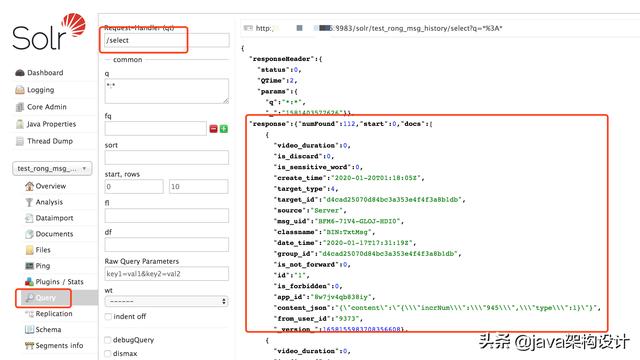Open the Java Properties icon
The height and width of the screenshot is (360, 640).
pyautogui.click(x=20, y=124)
